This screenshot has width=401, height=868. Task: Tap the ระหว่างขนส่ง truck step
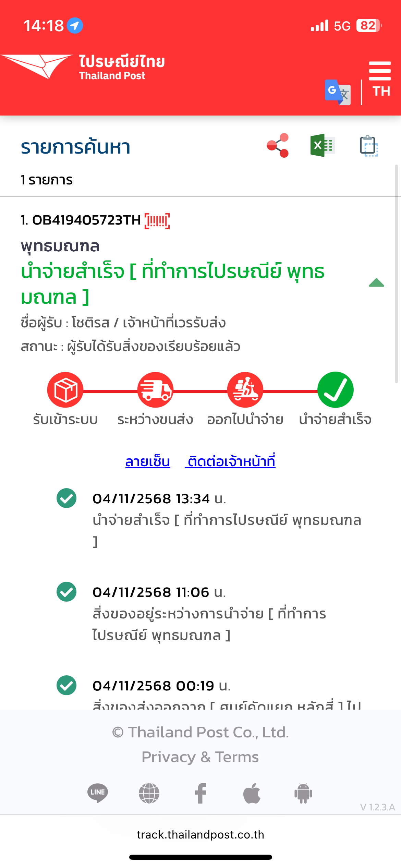[x=155, y=390]
